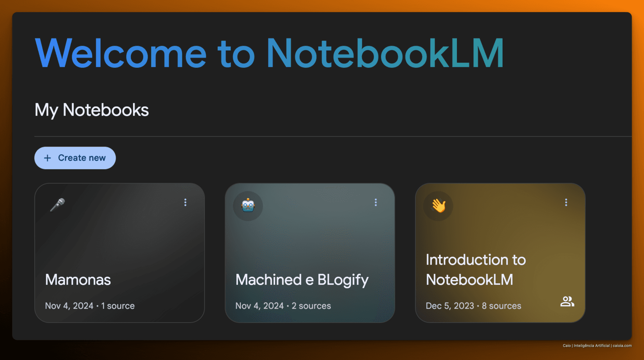Screen dimensions: 644x360
Task: Click the My Notebooks heading
Action: coord(92,110)
